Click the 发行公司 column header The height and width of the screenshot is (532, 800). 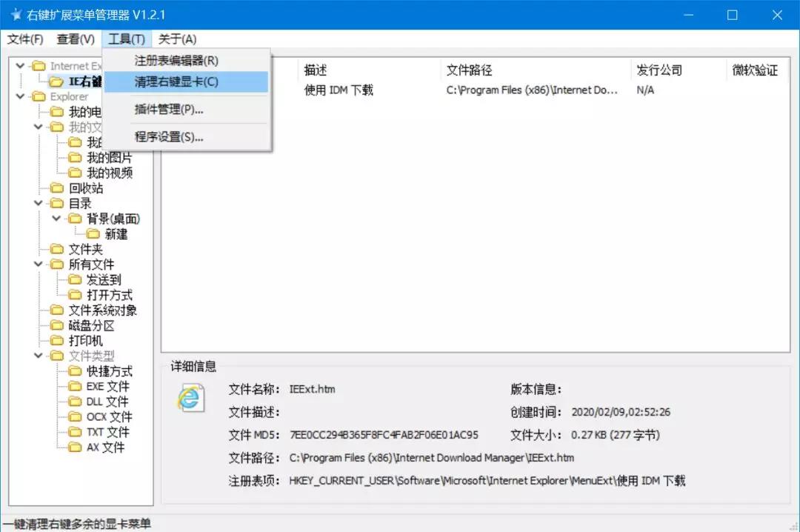[659, 70]
